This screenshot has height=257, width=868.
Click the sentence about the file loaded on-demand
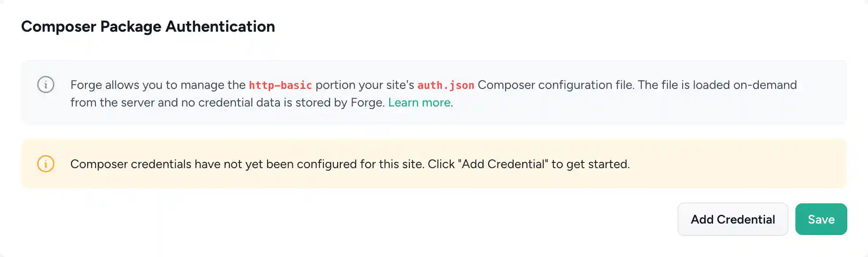(x=220, y=102)
